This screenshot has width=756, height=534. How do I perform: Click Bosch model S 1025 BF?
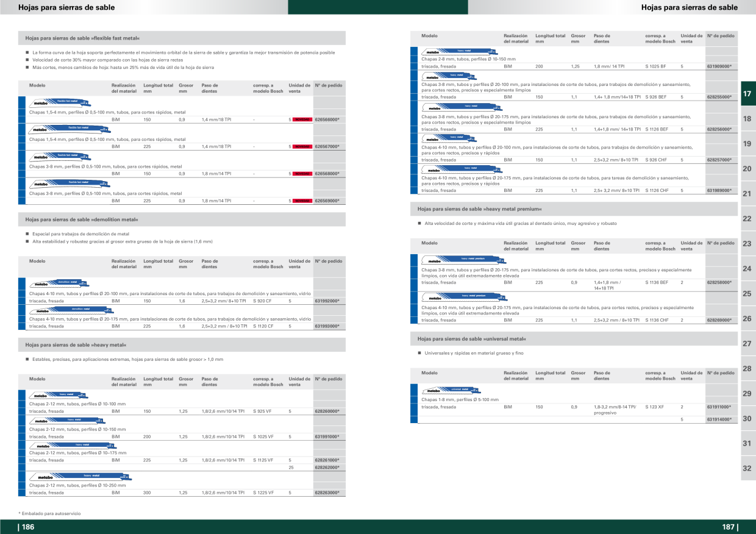655,66
